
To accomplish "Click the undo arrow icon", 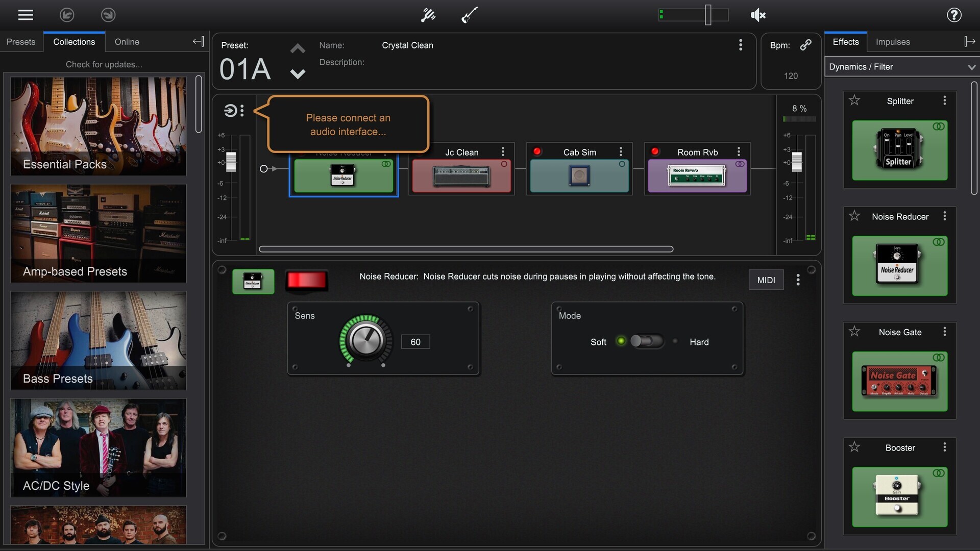I will point(67,15).
